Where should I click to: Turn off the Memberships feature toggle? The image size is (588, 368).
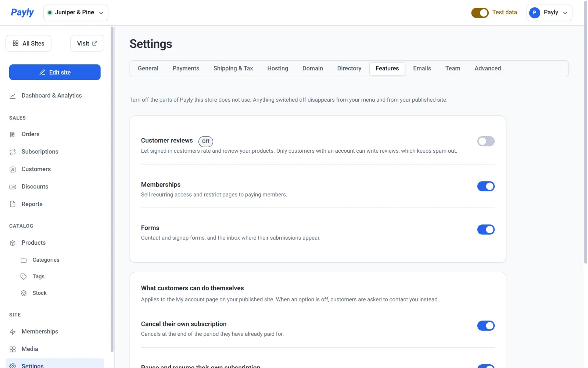point(486,186)
